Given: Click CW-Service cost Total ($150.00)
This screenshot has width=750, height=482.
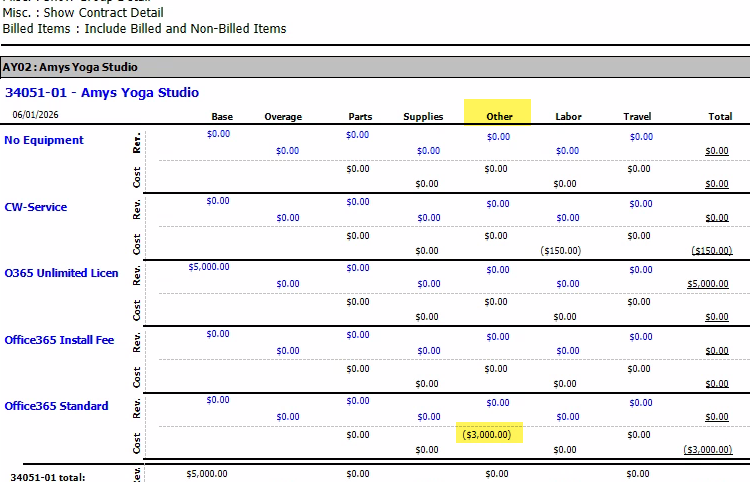Looking at the screenshot, I should [x=712, y=251].
